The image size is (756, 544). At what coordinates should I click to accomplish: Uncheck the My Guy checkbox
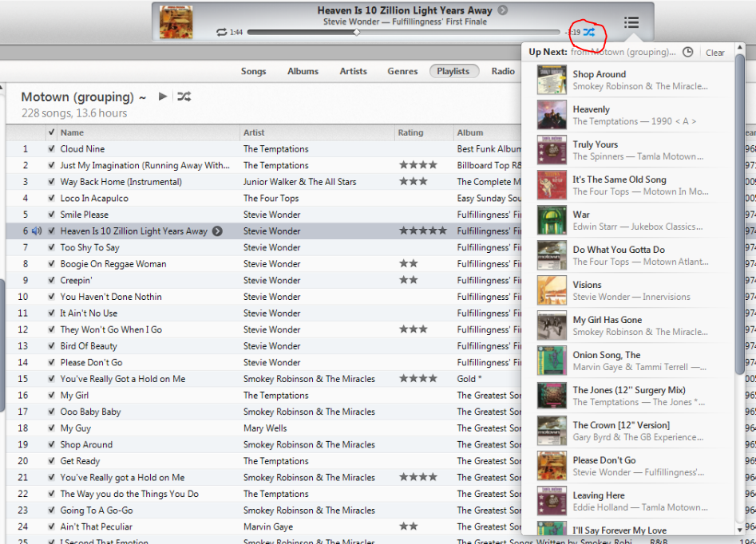click(x=52, y=428)
